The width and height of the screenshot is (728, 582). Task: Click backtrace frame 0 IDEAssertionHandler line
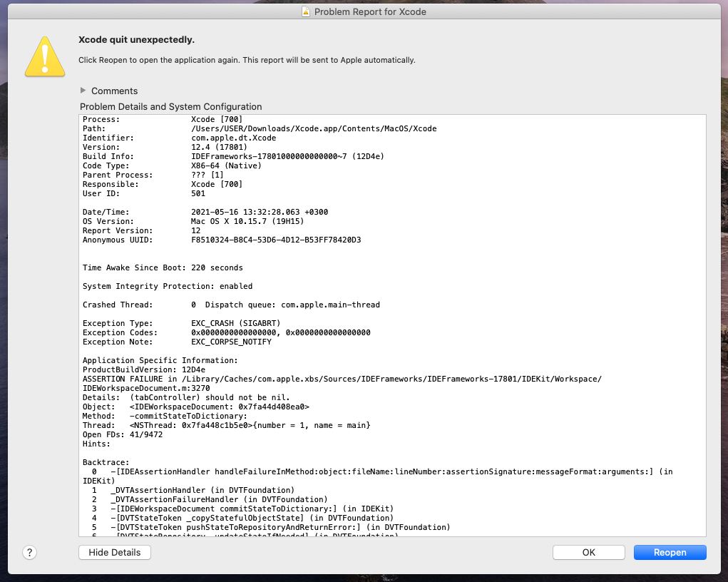377,477
